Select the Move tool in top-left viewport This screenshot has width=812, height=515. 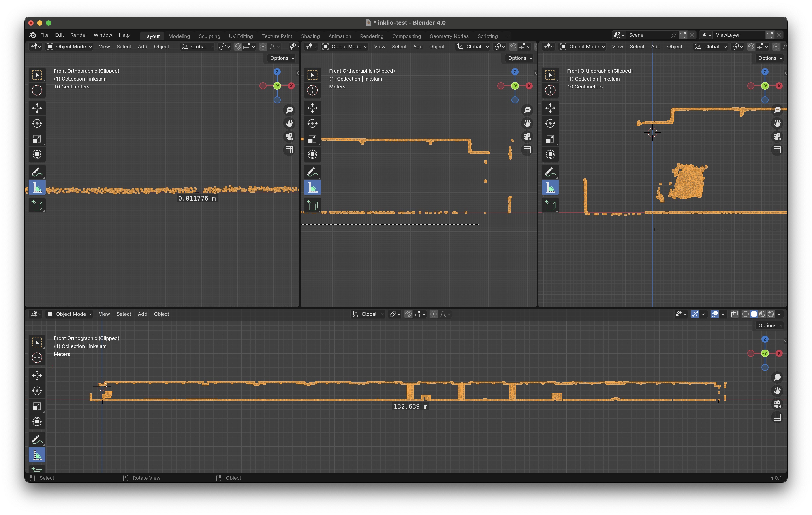coord(37,108)
